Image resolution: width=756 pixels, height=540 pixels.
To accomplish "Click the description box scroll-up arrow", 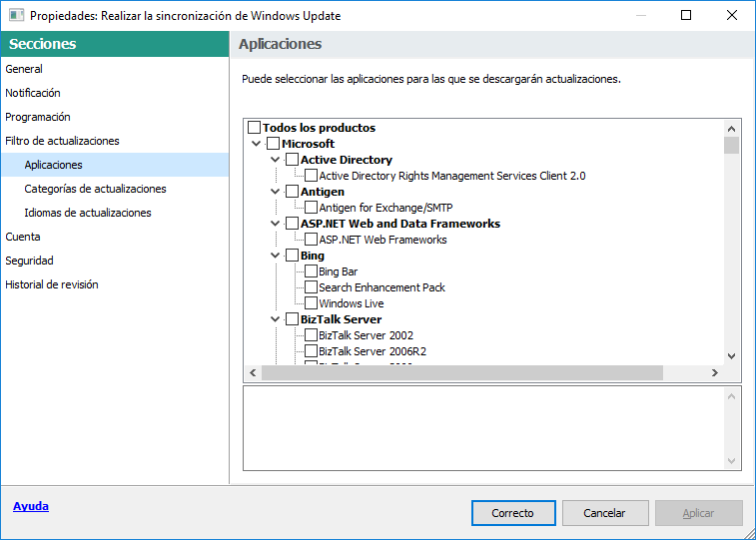I will coord(731,396).
